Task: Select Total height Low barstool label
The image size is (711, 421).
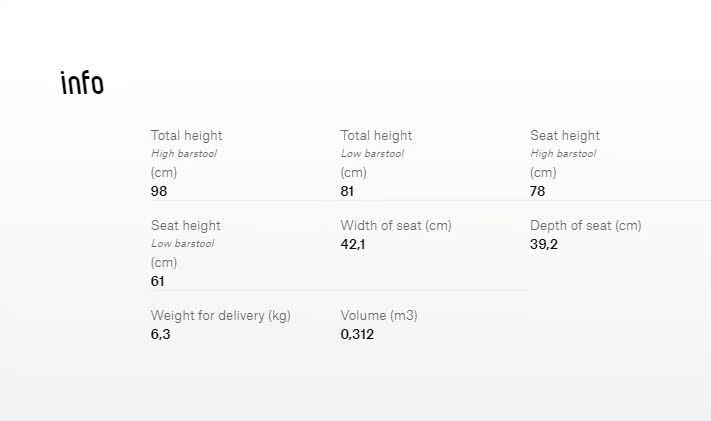Action: 376,154
